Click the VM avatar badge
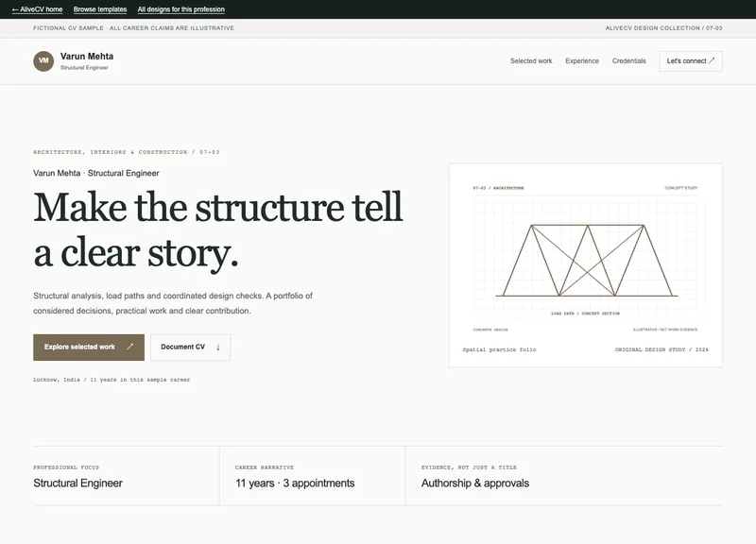Screen dimensions: 756x544 pos(43,60)
